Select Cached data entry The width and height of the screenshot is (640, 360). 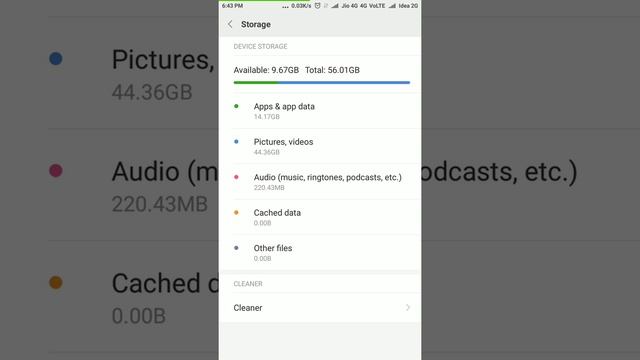coord(320,217)
